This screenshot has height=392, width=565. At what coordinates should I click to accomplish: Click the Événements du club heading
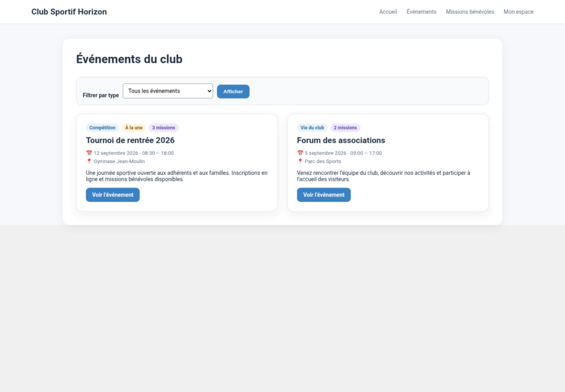(129, 59)
